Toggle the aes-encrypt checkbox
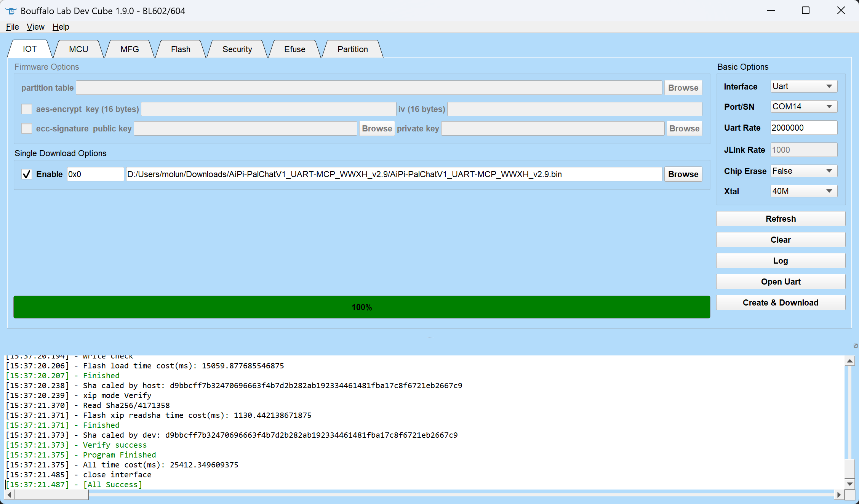 tap(27, 109)
